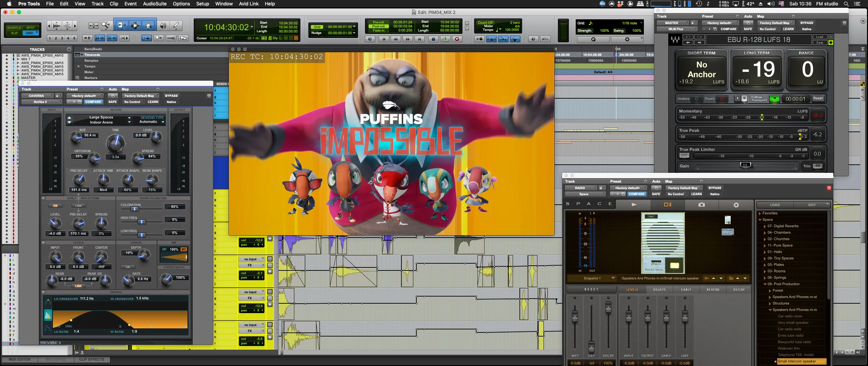Toggle WLM True Peak Limiter OFF switch
This screenshot has height=366, width=868.
(684, 156)
